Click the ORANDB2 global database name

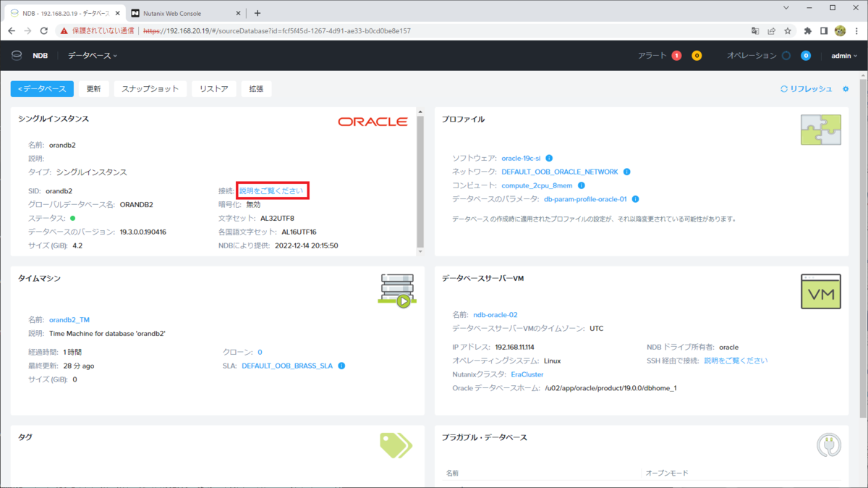point(137,204)
